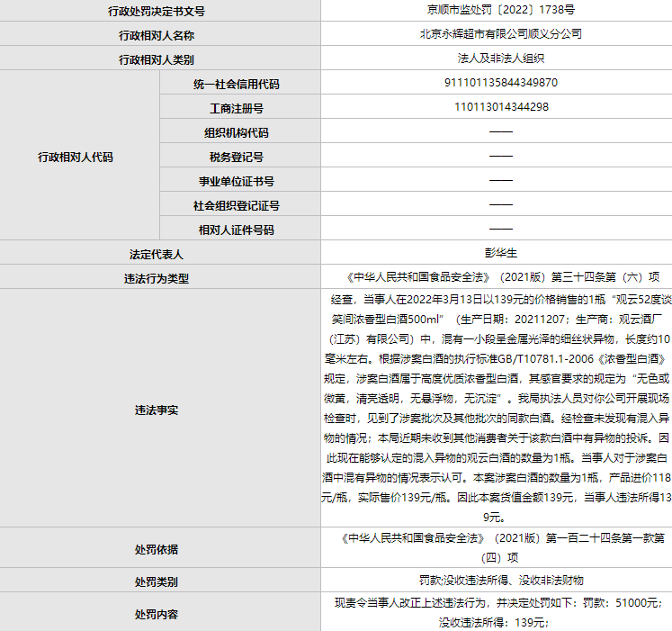This screenshot has height=631, width=672.
Task: Click the 违法事实 label
Action: click(157, 410)
